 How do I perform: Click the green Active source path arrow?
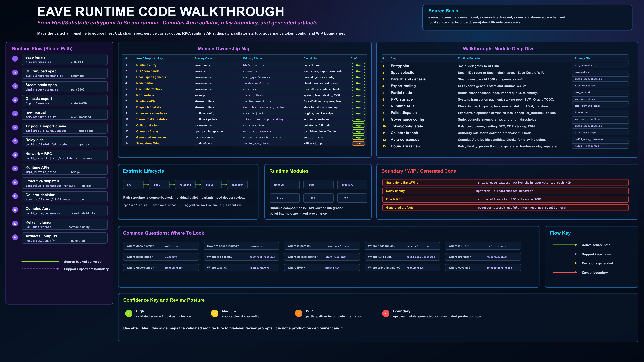[565, 245]
